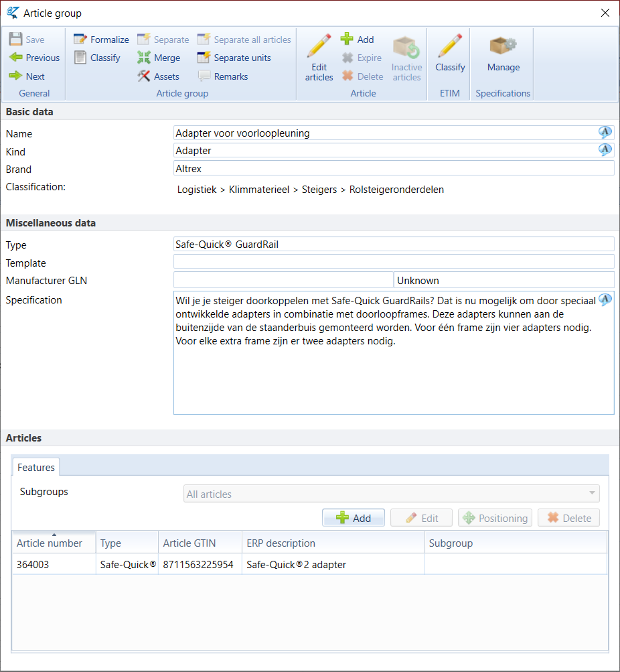Screen dimensions: 620x672
Task: Click the Formalize toolbar icon
Action: pyautogui.click(x=80, y=39)
